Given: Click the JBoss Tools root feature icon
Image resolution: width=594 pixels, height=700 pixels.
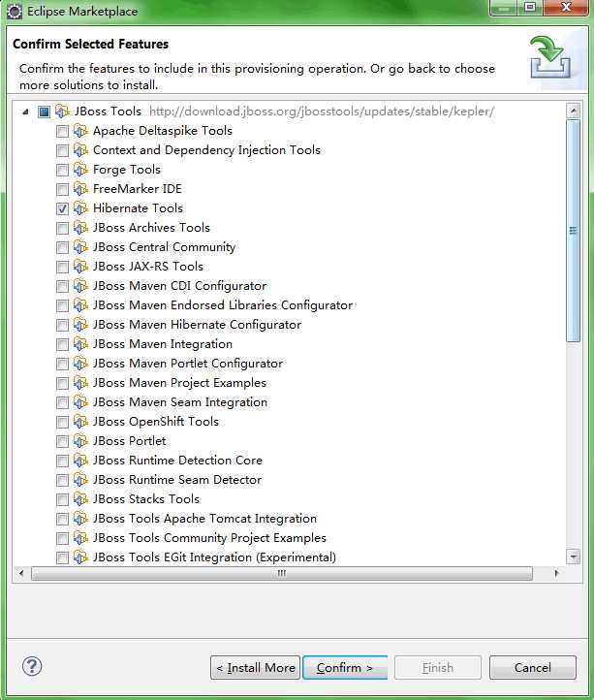Looking at the screenshot, I should [62, 111].
